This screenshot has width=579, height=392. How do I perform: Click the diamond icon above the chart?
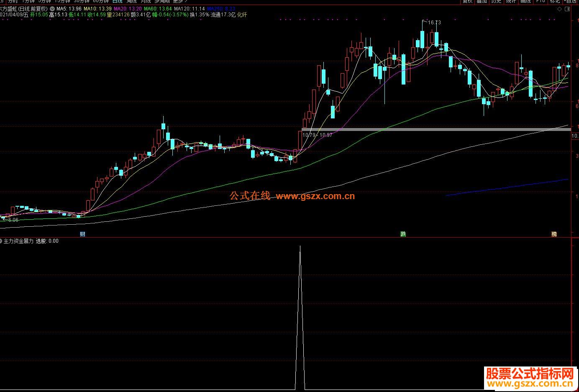click(559, 9)
